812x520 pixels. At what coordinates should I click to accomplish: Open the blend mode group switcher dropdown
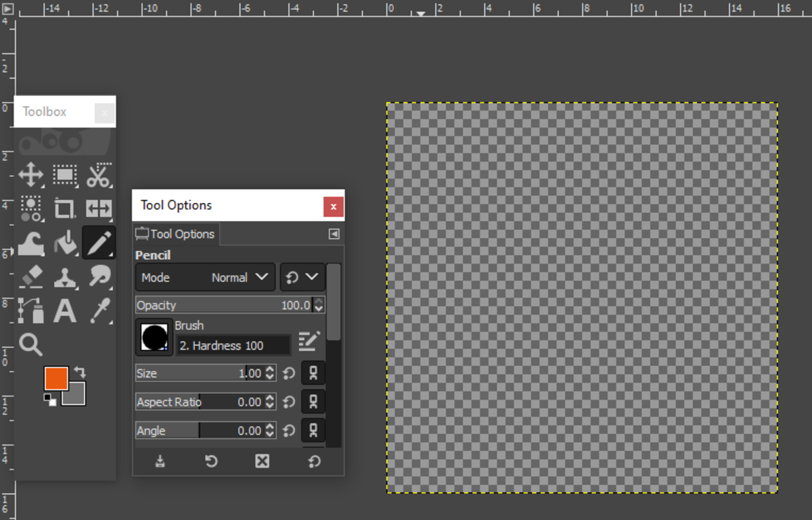302,277
